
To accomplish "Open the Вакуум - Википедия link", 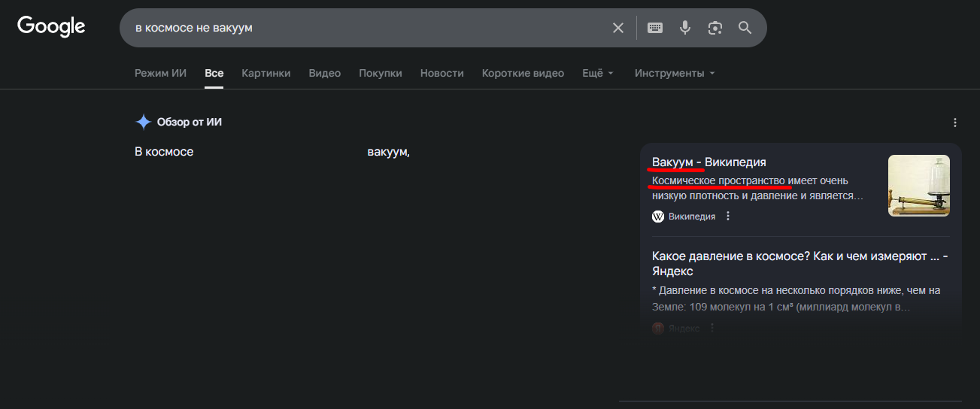I will 708,162.
